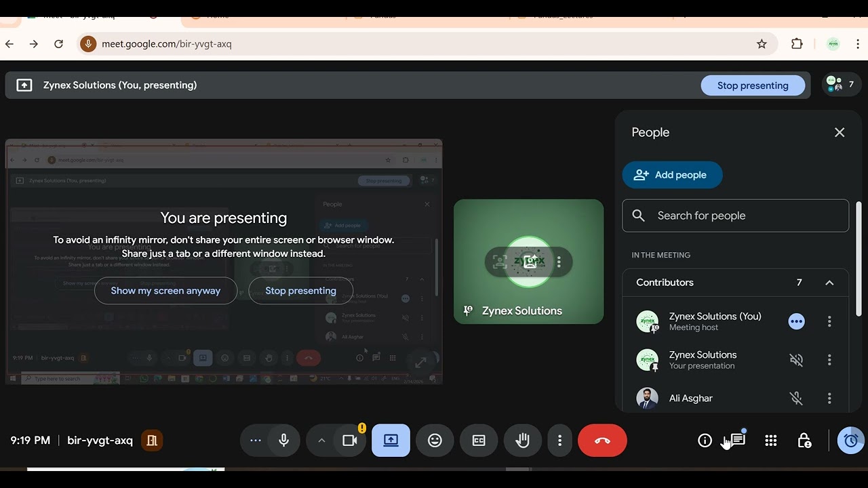Click Zynex Solutions (You, presenting) label
This screenshot has width=868, height=488.
click(120, 85)
